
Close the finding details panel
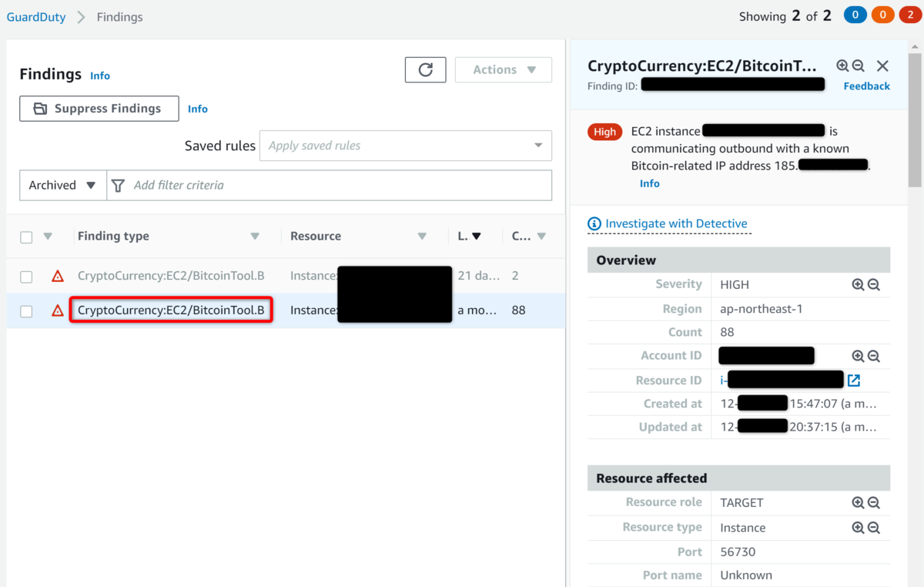pos(882,66)
